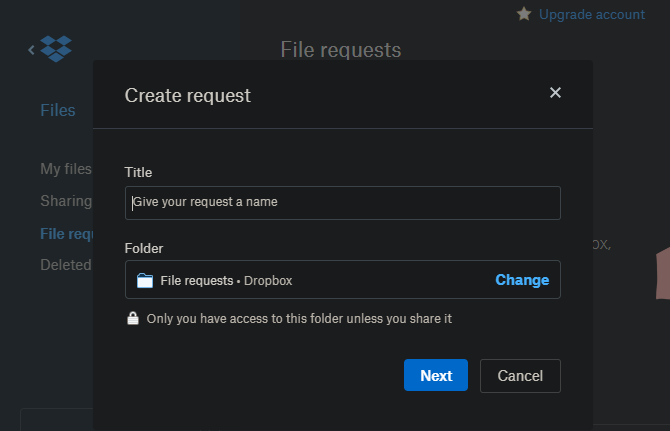Change the destination folder
Screen dimensions: 670x431
(x=522, y=280)
